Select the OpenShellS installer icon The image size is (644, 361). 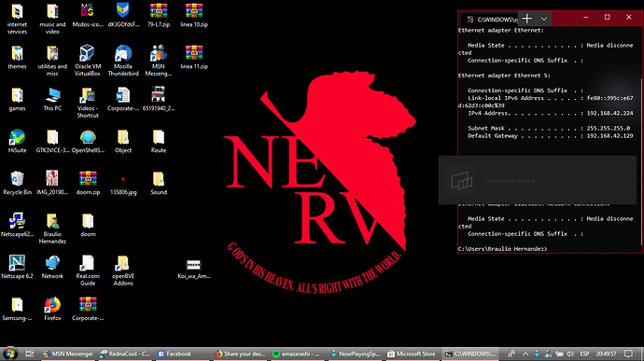[88, 141]
